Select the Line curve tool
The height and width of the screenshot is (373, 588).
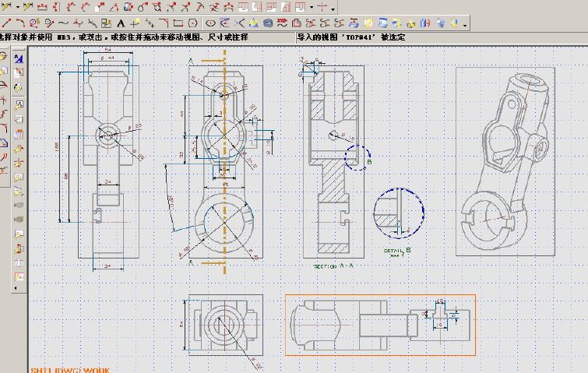click(6, 23)
